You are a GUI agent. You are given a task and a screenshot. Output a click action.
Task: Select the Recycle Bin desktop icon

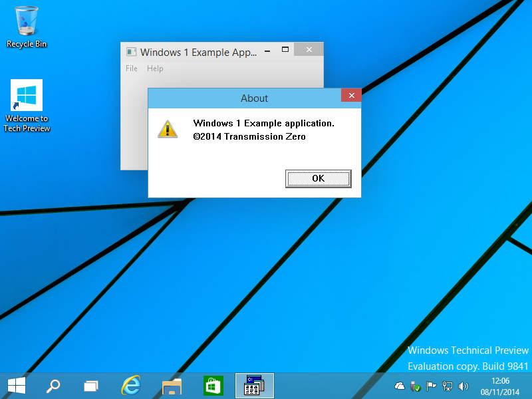click(x=27, y=27)
